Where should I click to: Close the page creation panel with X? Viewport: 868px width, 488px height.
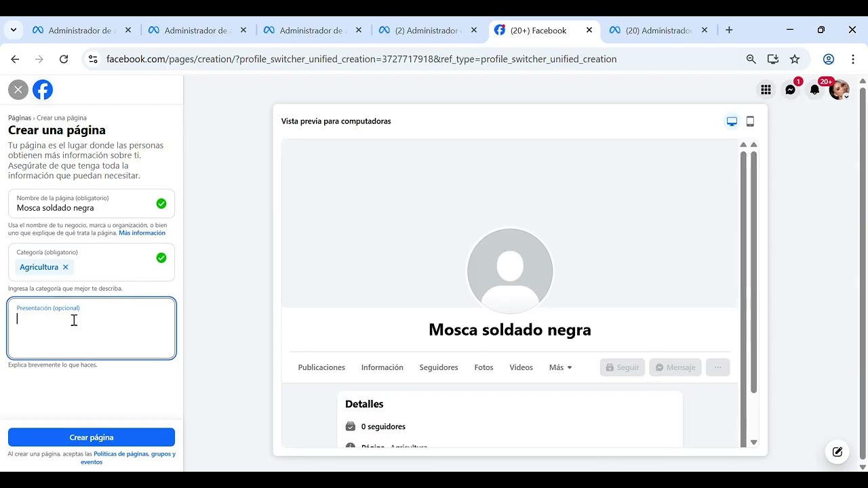coord(18,89)
